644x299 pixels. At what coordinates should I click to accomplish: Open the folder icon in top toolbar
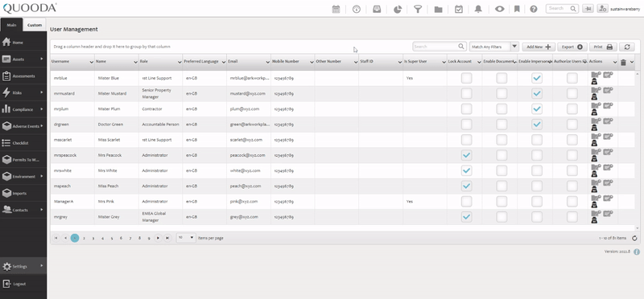pyautogui.click(x=438, y=9)
